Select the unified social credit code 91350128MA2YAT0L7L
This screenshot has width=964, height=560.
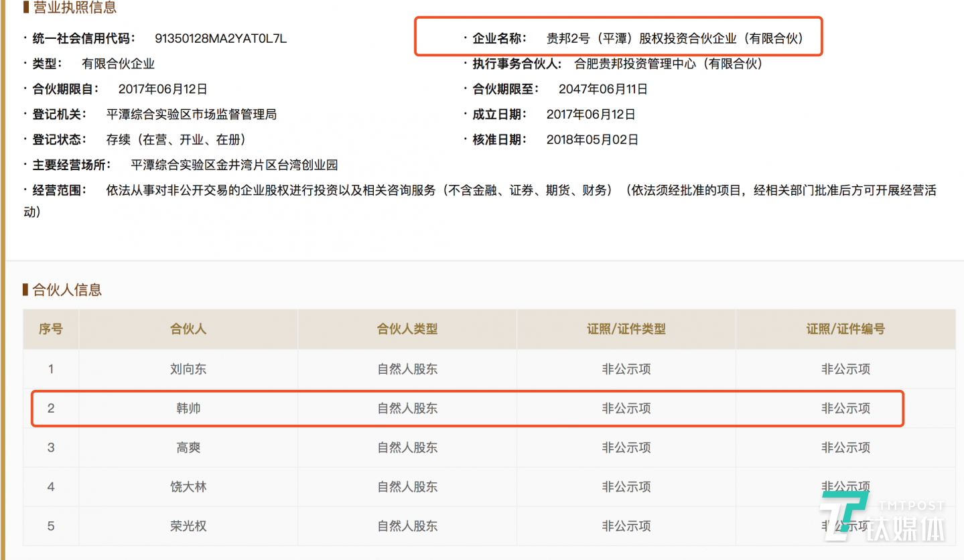220,38
